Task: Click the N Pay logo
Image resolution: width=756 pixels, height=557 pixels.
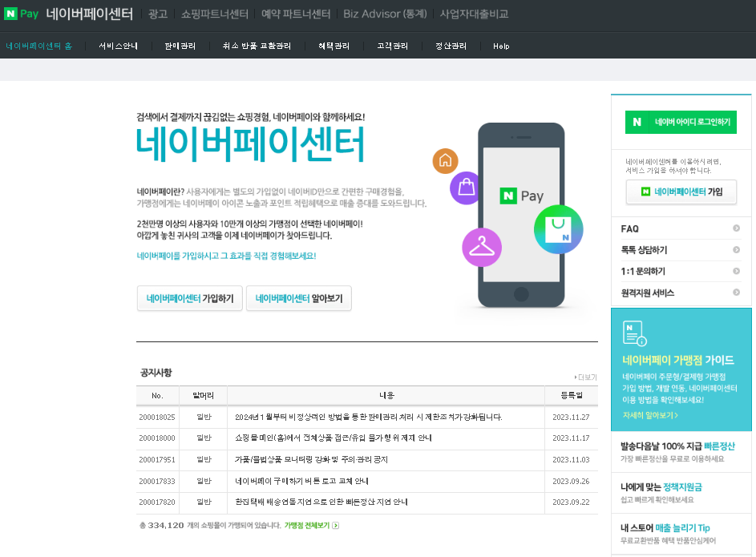Action: tap(21, 14)
